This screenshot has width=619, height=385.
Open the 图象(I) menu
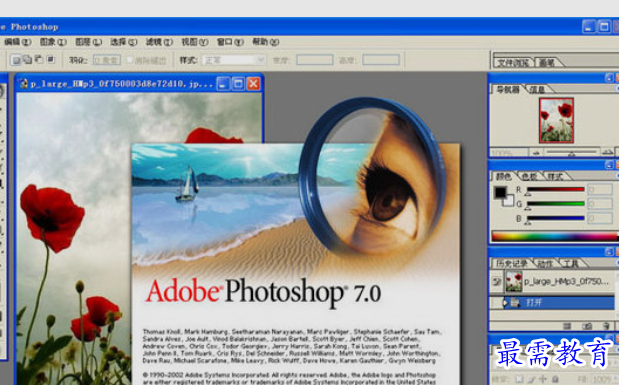tap(53, 41)
